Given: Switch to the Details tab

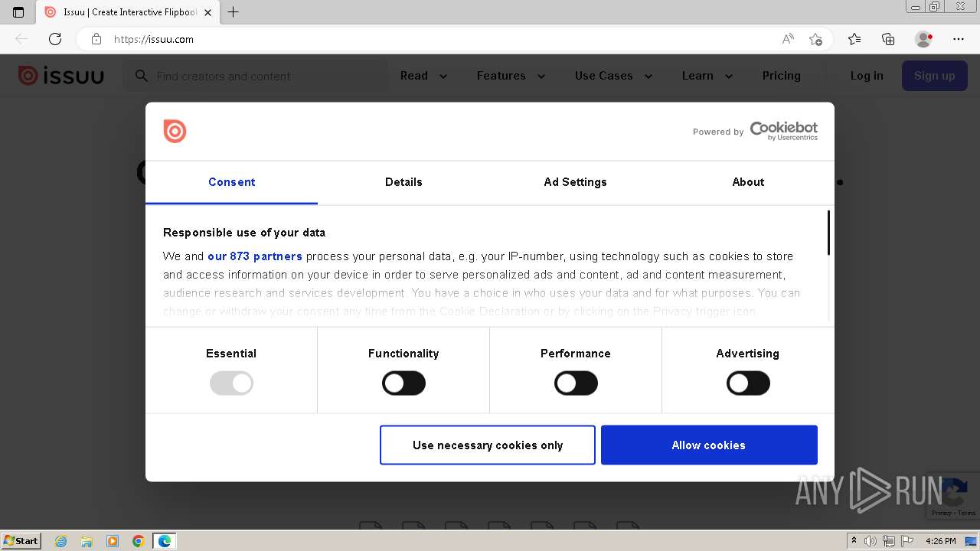Looking at the screenshot, I should 403,182.
